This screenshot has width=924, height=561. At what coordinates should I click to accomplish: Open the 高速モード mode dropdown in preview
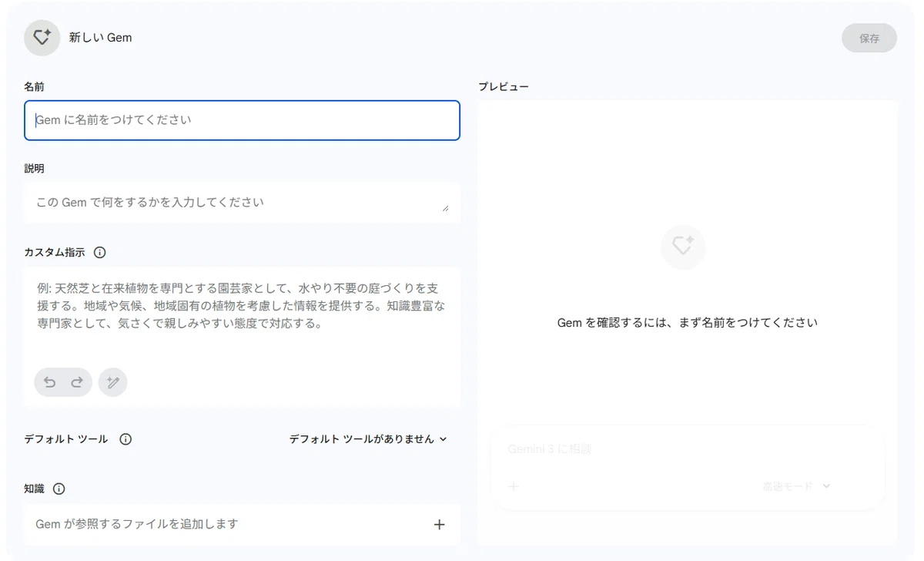796,486
